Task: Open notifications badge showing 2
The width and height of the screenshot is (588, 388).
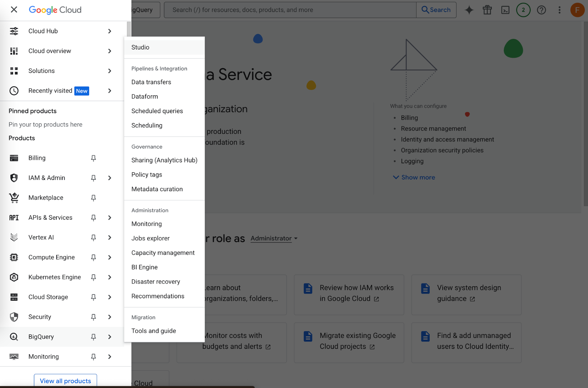Action: 523,10
